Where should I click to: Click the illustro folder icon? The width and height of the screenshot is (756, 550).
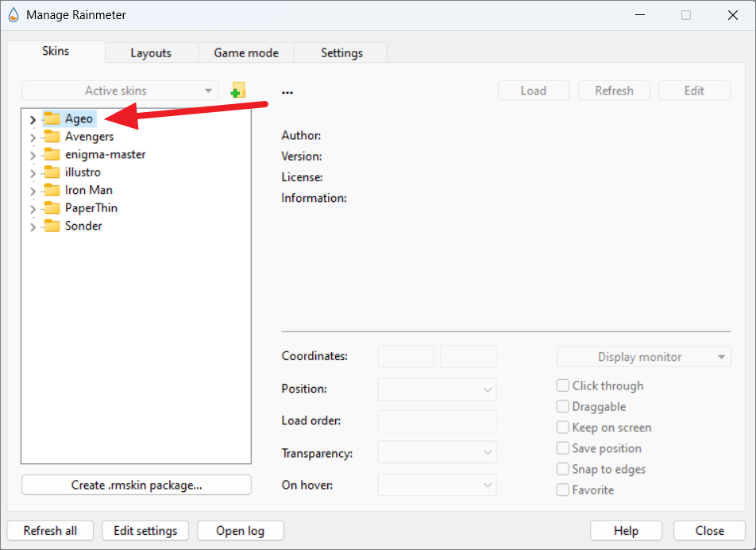52,172
